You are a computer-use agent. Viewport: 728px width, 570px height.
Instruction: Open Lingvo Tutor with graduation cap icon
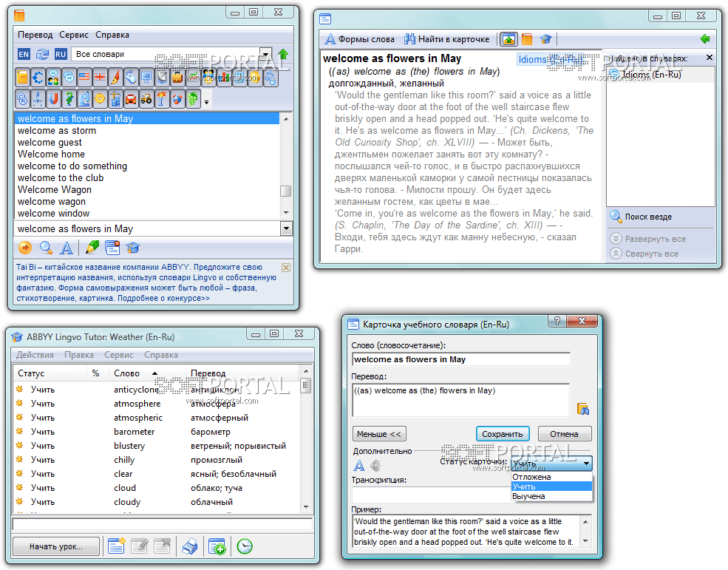133,248
